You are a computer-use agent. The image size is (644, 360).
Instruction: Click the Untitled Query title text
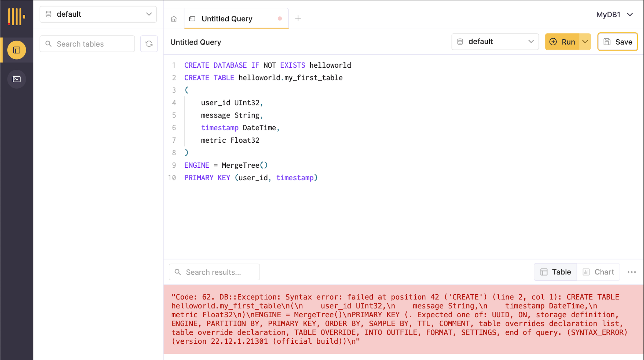(x=196, y=42)
